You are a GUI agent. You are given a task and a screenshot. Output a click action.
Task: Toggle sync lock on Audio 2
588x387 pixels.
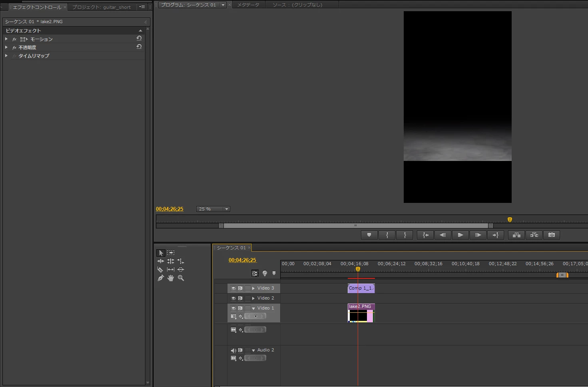tap(240, 350)
